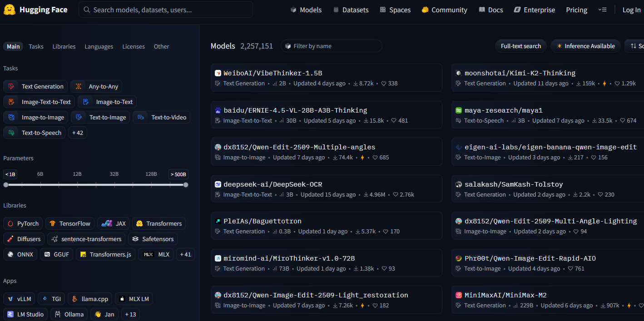This screenshot has height=321, width=644.
Task: Open Community in the top navigation
Action: [x=444, y=10]
